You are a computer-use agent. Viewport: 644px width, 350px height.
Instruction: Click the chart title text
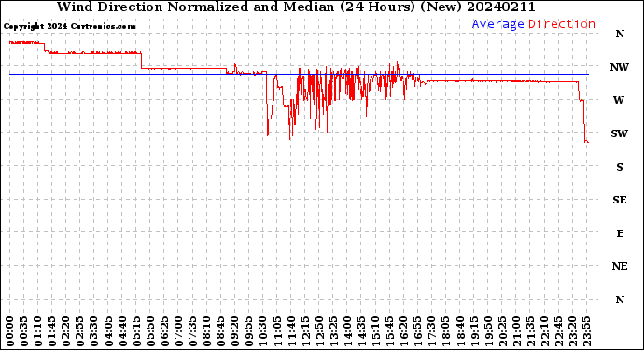296,7
